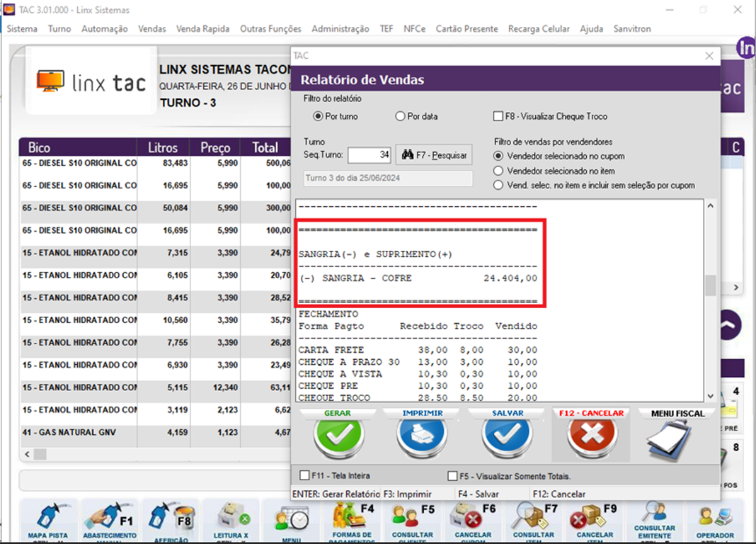Click report scrollbar down arrow
This screenshot has width=756, height=544.
(710, 396)
